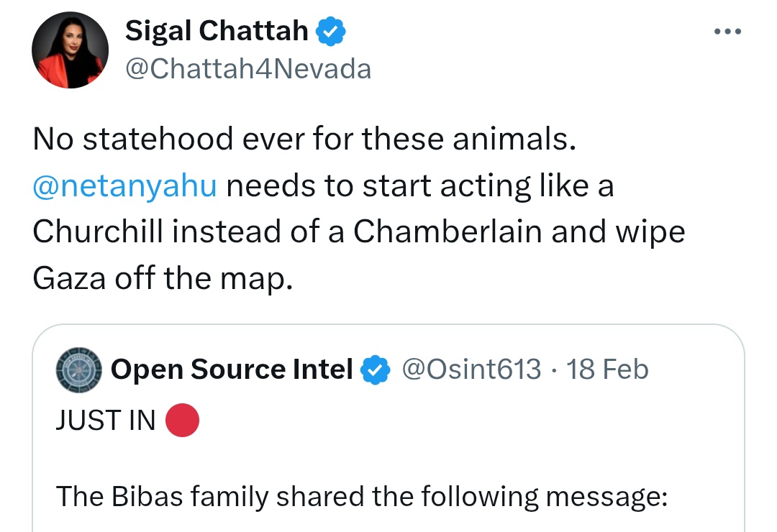Open the Open Source Intel account name
Screen dimensions: 777x532
click(x=232, y=370)
